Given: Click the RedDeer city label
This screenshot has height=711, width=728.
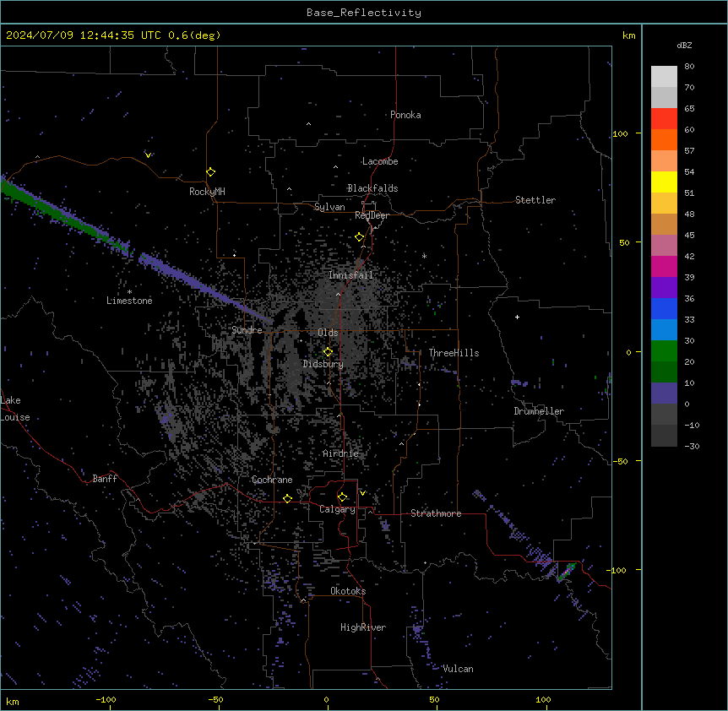Looking at the screenshot, I should (372, 215).
